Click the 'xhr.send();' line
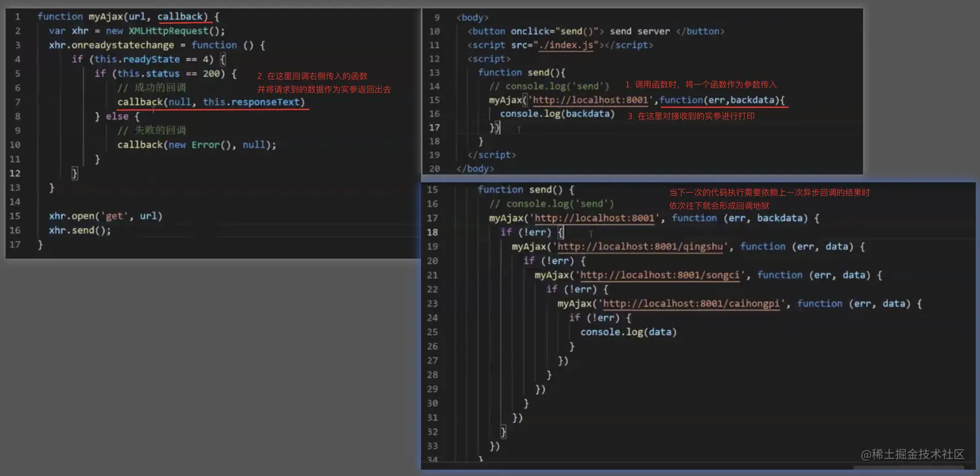 tap(80, 230)
